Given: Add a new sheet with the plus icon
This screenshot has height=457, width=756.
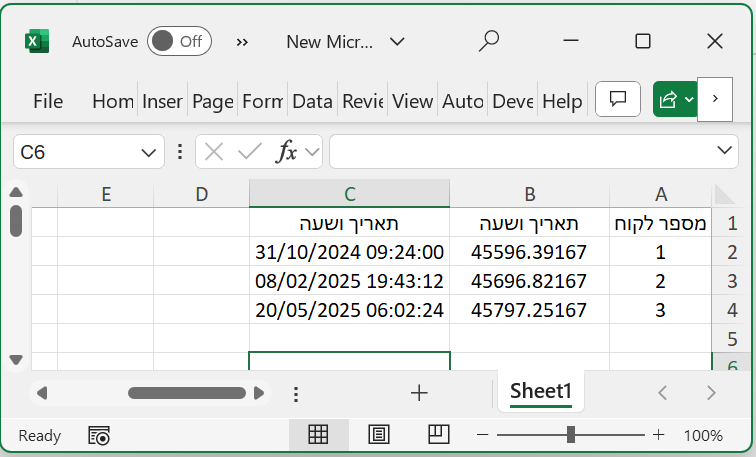Looking at the screenshot, I should 419,393.
